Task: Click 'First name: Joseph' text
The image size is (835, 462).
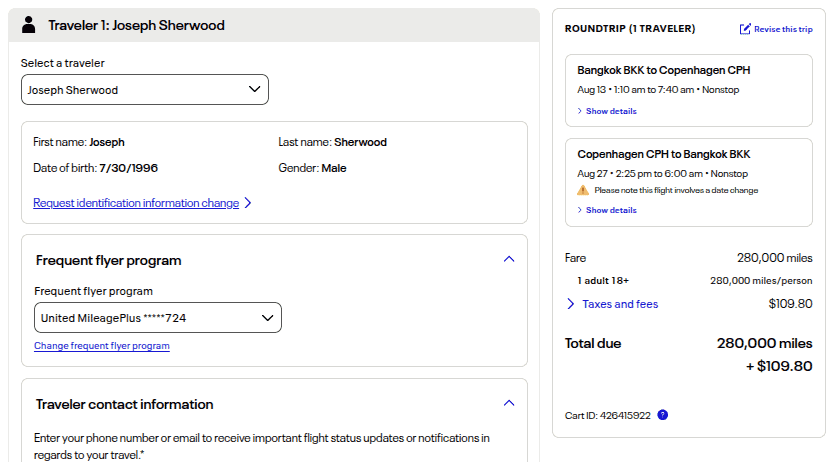Action: click(x=79, y=142)
